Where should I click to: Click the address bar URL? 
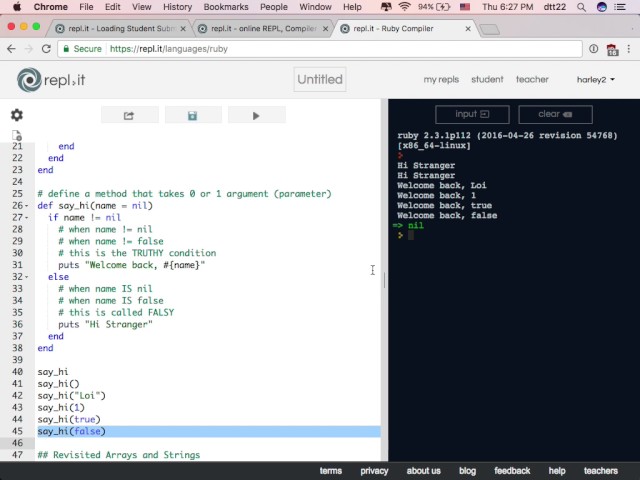coord(169,49)
